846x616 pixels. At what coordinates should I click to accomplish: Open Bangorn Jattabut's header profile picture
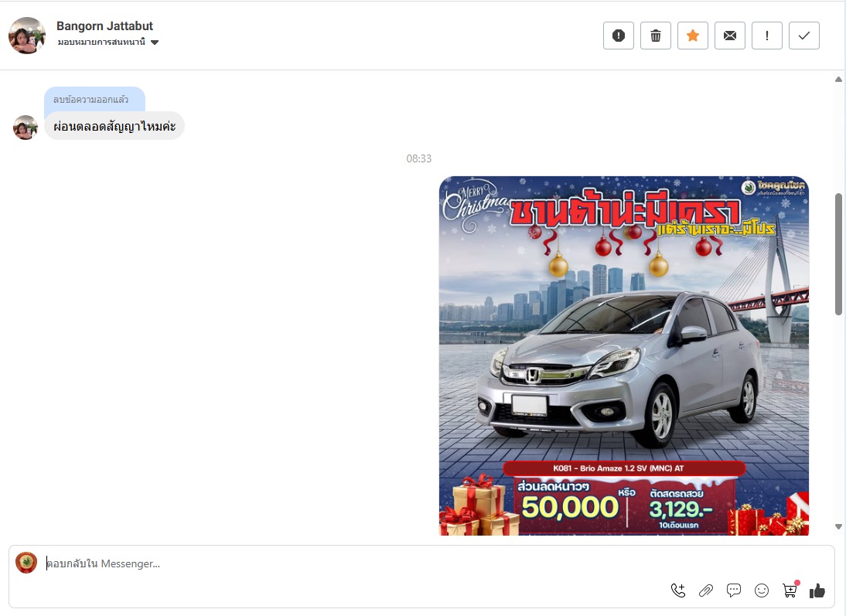(x=27, y=36)
